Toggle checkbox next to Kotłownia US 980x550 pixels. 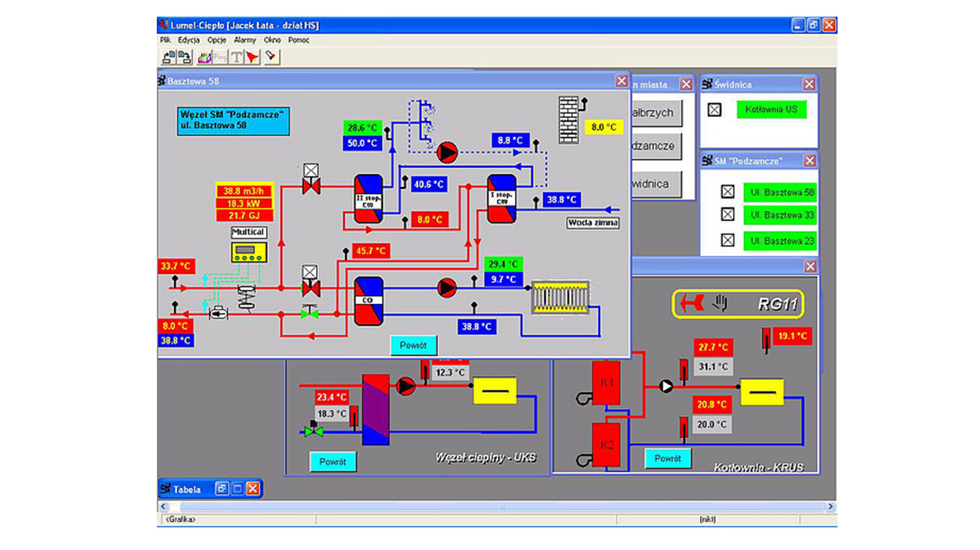(715, 110)
